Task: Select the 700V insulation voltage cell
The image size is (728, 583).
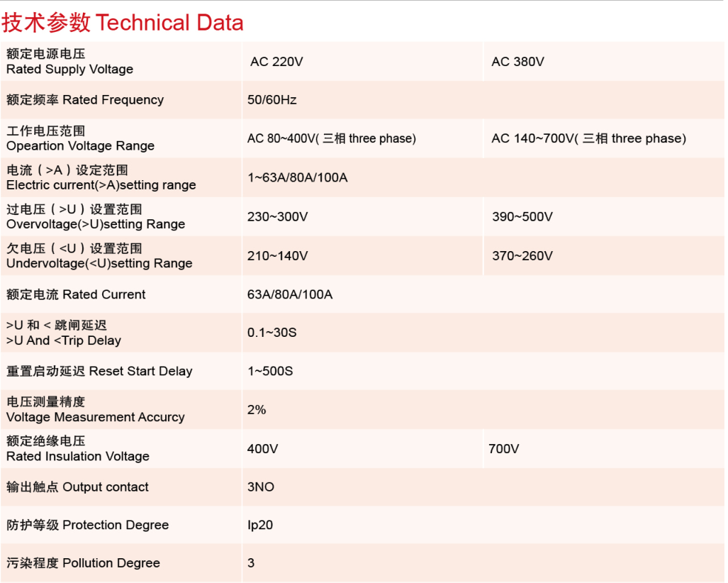Action: (x=503, y=449)
